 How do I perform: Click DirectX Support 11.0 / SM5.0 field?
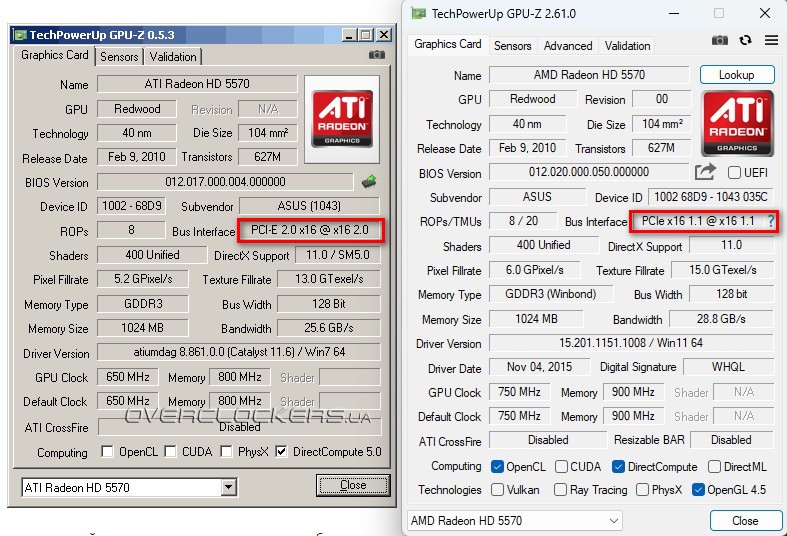[x=338, y=255]
